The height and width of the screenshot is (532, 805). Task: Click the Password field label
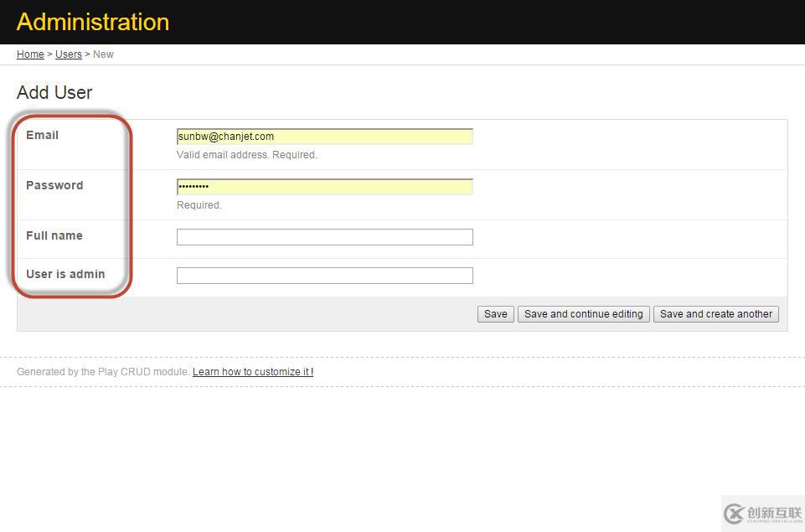(54, 185)
